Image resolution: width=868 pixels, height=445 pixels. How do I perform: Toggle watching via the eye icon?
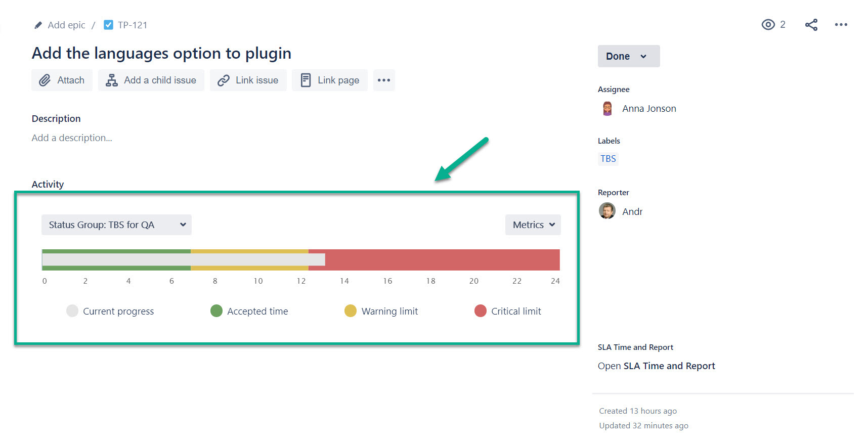point(768,25)
